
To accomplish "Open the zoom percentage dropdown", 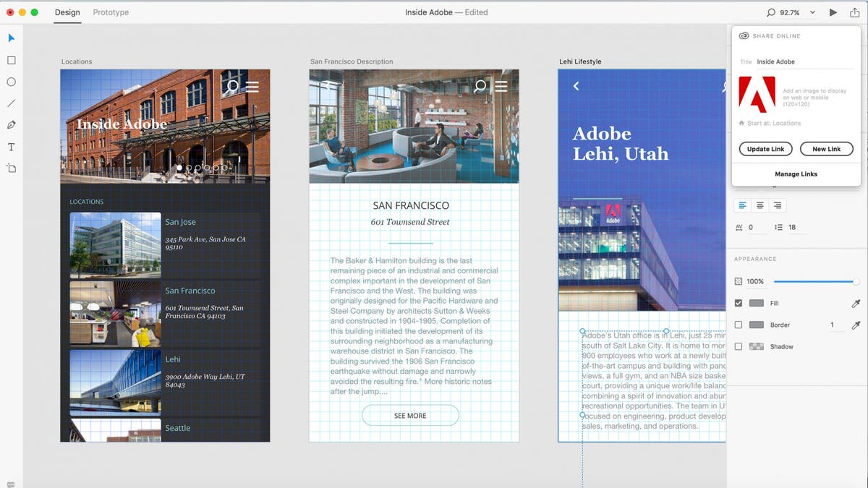I will tap(812, 12).
